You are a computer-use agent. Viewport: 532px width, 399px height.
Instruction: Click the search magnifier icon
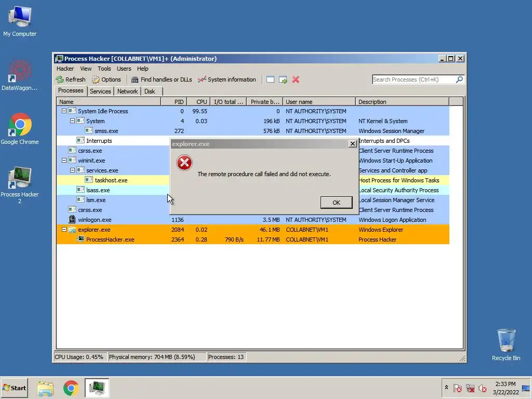[459, 79]
